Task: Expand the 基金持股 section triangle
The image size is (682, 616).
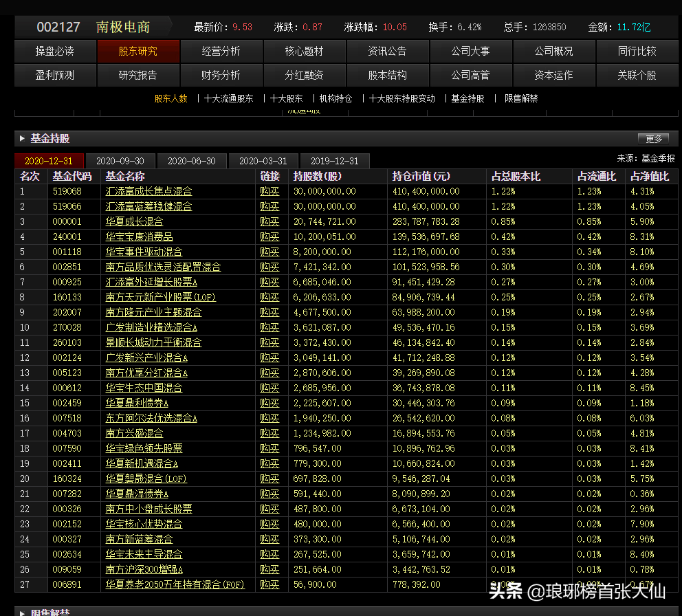Action: point(22,138)
